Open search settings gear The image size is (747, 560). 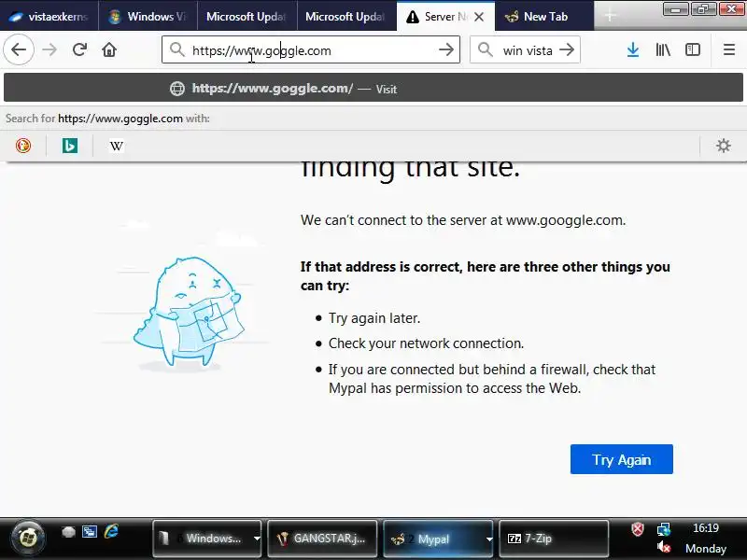click(x=723, y=146)
